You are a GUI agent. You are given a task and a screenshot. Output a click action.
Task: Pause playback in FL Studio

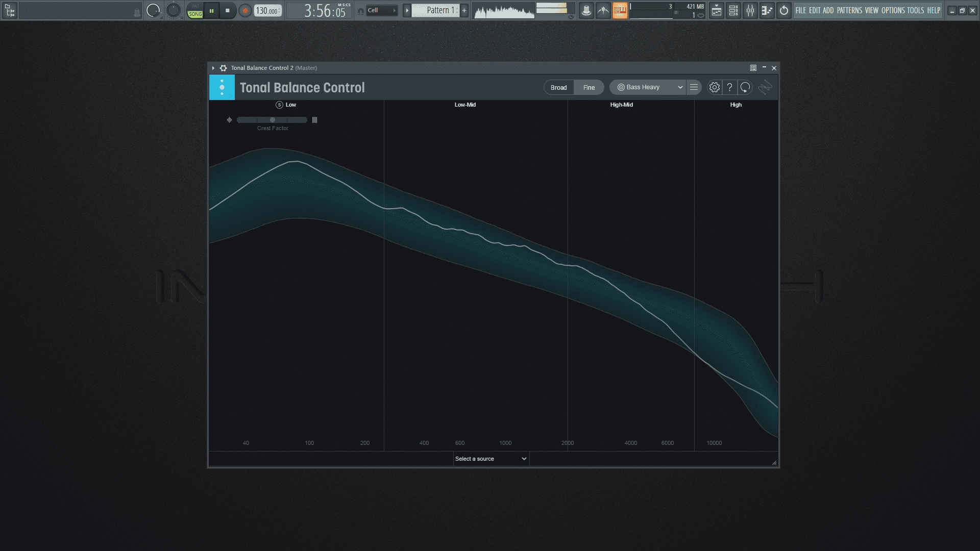coord(211,10)
